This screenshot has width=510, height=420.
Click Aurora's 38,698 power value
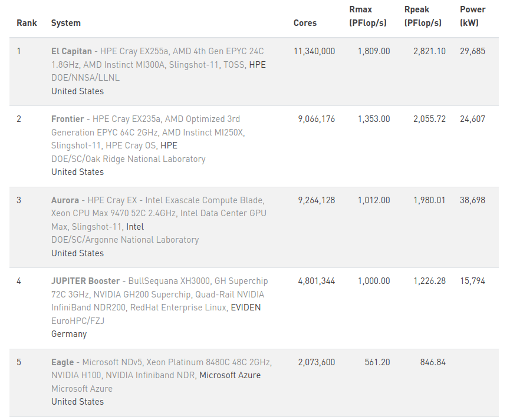point(472,200)
